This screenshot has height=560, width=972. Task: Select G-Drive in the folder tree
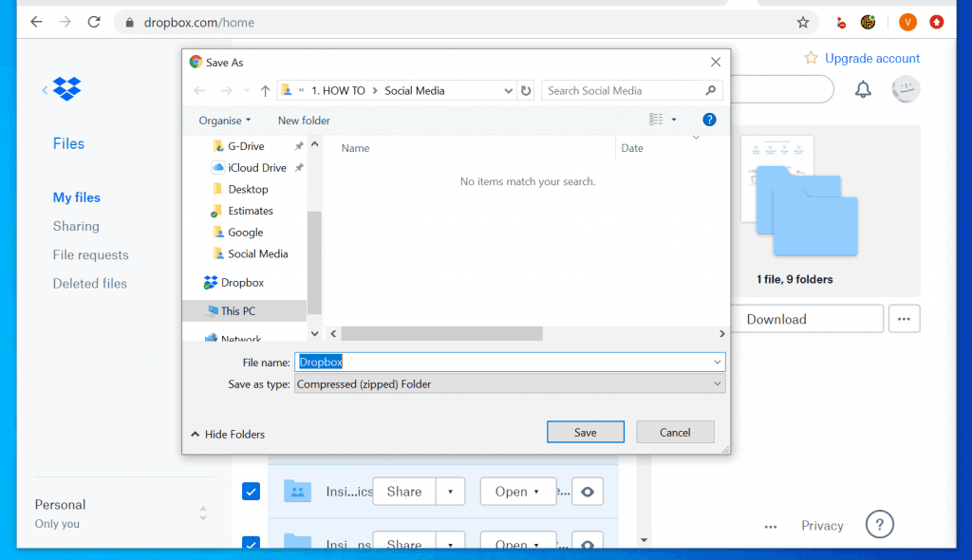click(x=246, y=146)
